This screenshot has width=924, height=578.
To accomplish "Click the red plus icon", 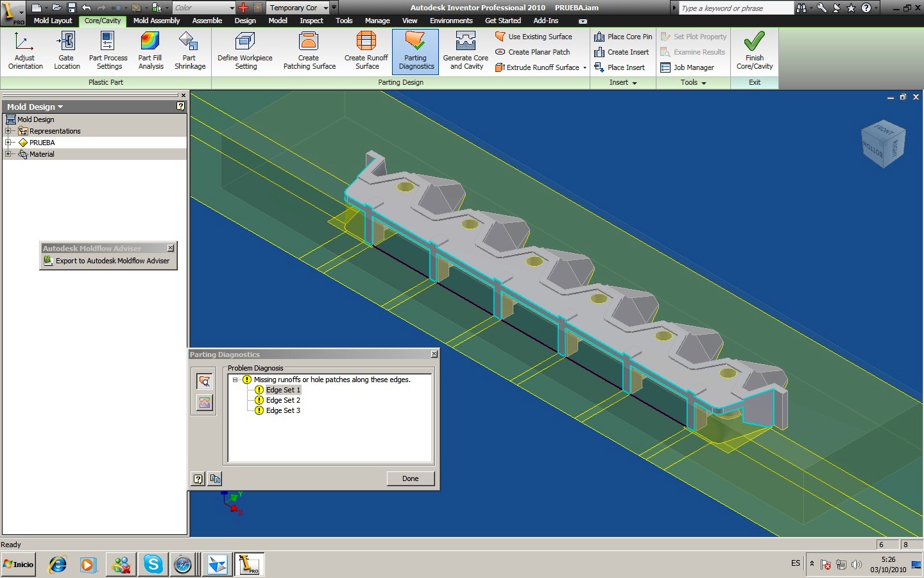I will (x=243, y=8).
